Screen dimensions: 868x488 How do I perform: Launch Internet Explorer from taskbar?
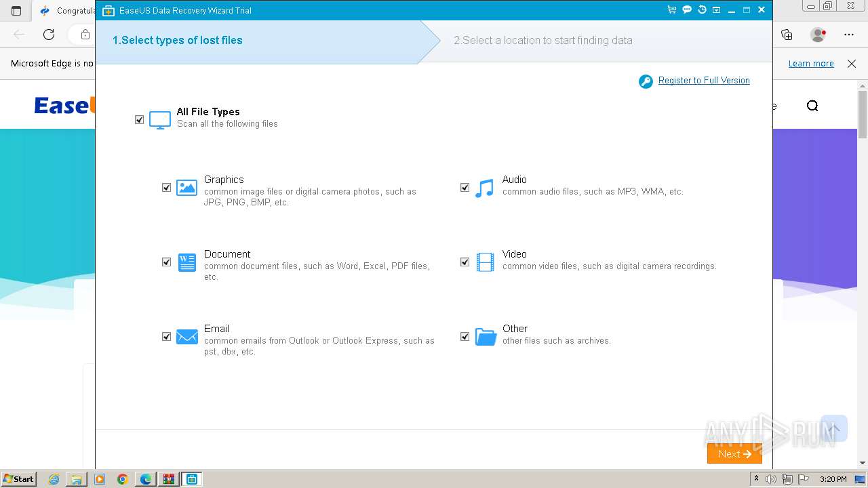click(x=54, y=479)
